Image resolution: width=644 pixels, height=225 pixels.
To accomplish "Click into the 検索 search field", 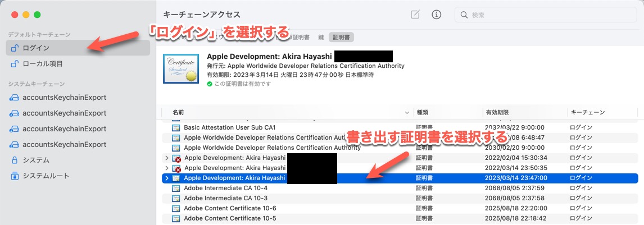I will (x=546, y=15).
